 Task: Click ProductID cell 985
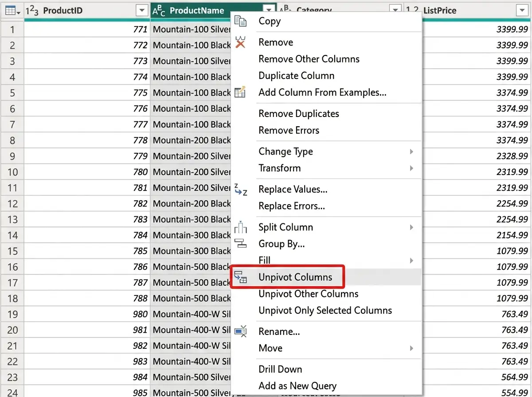(x=87, y=393)
